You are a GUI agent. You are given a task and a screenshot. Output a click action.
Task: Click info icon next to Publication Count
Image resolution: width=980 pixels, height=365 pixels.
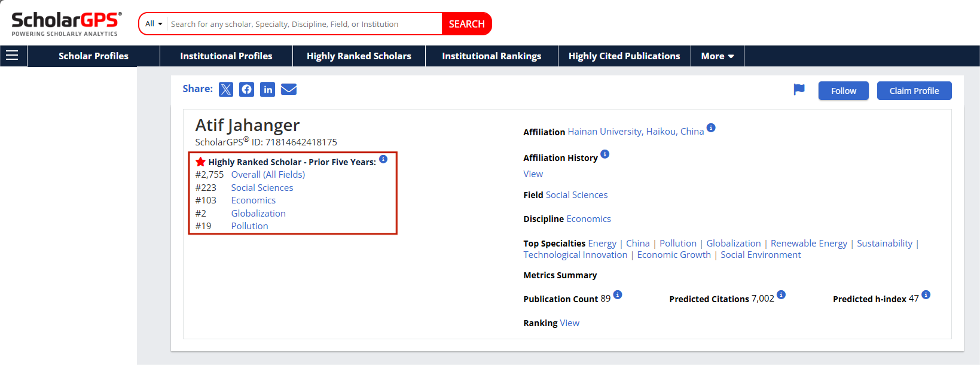click(618, 295)
